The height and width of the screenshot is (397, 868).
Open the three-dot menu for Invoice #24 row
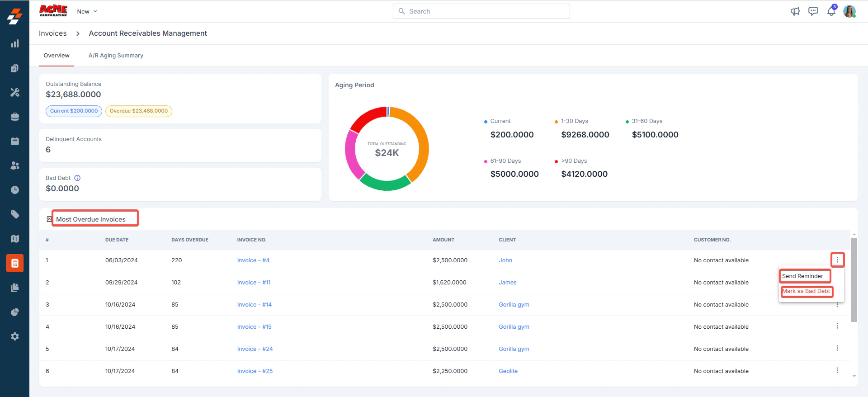(x=837, y=348)
